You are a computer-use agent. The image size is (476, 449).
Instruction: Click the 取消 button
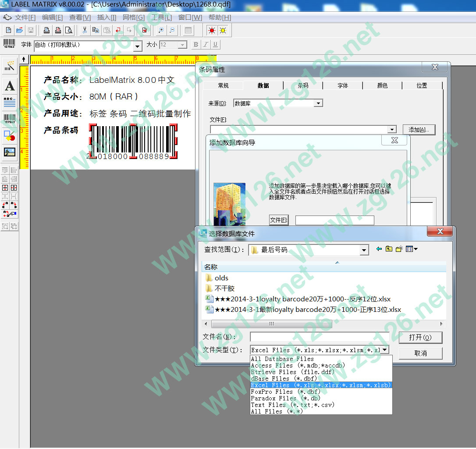[x=420, y=353]
